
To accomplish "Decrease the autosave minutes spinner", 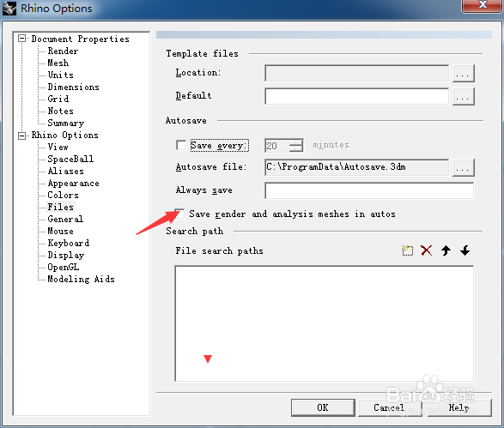I will pyautogui.click(x=296, y=148).
